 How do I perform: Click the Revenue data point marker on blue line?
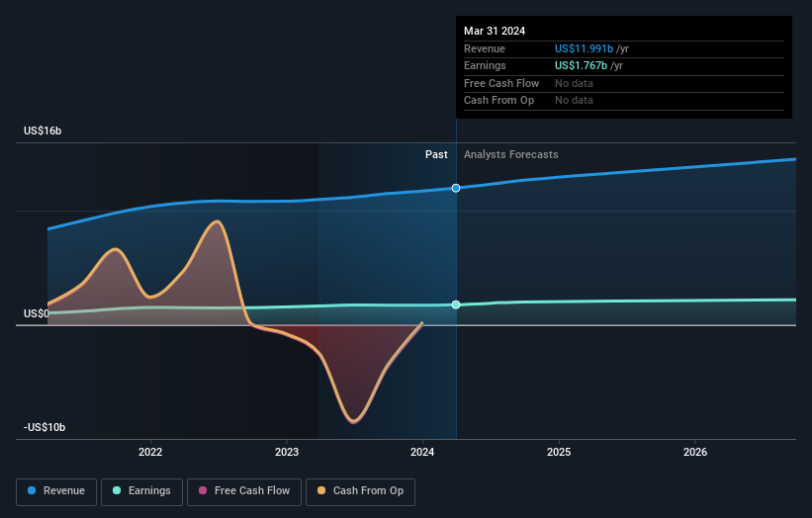(x=456, y=188)
